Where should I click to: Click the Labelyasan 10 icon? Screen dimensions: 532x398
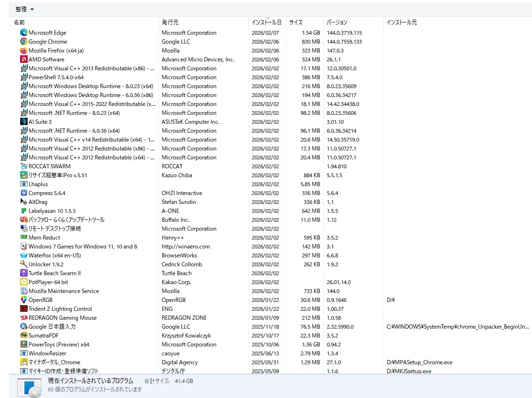24,210
